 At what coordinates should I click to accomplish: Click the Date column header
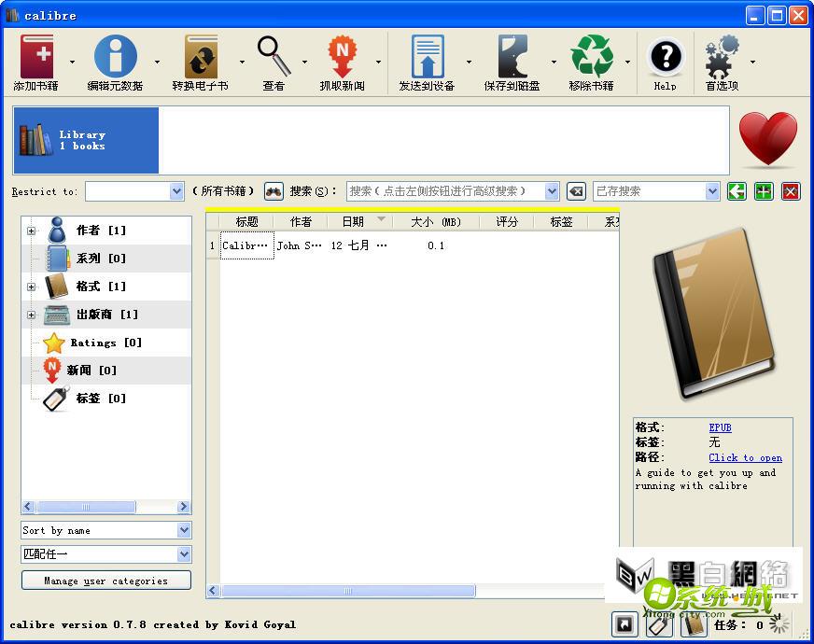coord(353,222)
